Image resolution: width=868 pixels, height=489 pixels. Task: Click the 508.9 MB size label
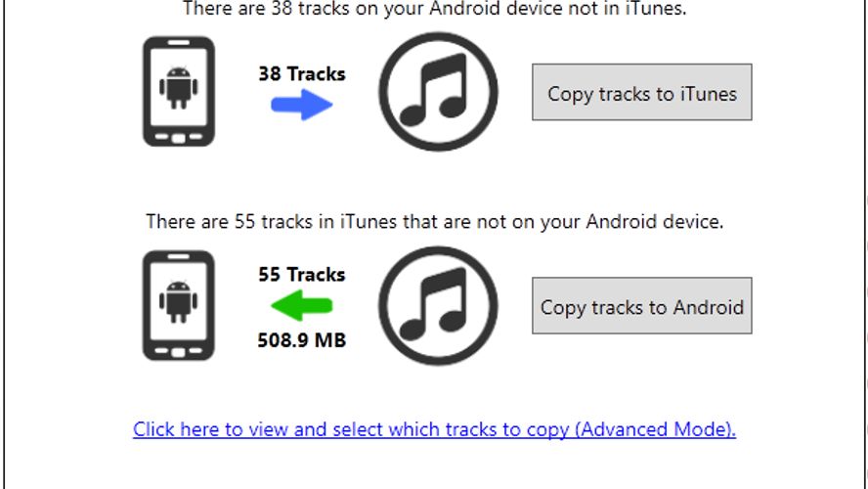tap(302, 340)
